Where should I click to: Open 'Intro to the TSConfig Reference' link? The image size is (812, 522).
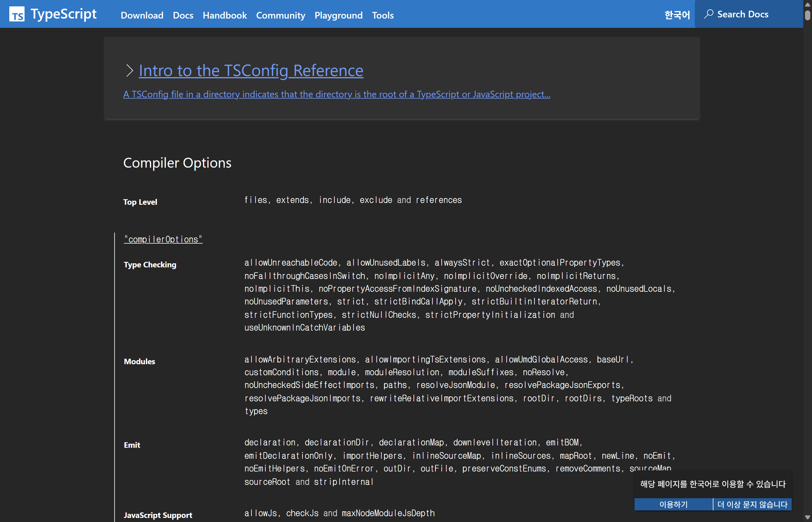point(251,70)
